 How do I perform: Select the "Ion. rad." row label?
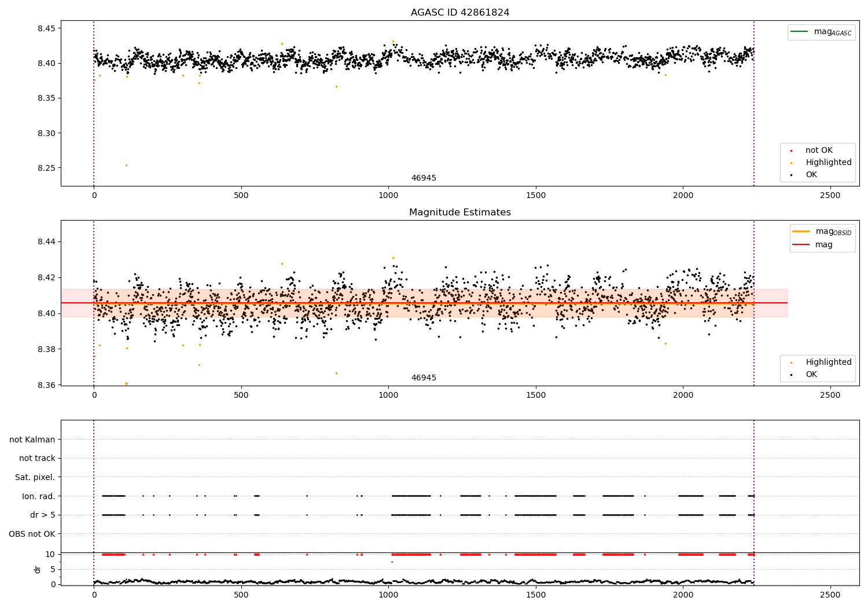tap(39, 496)
